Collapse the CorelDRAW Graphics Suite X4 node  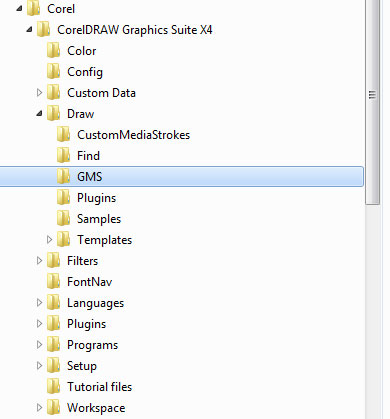[x=29, y=30]
